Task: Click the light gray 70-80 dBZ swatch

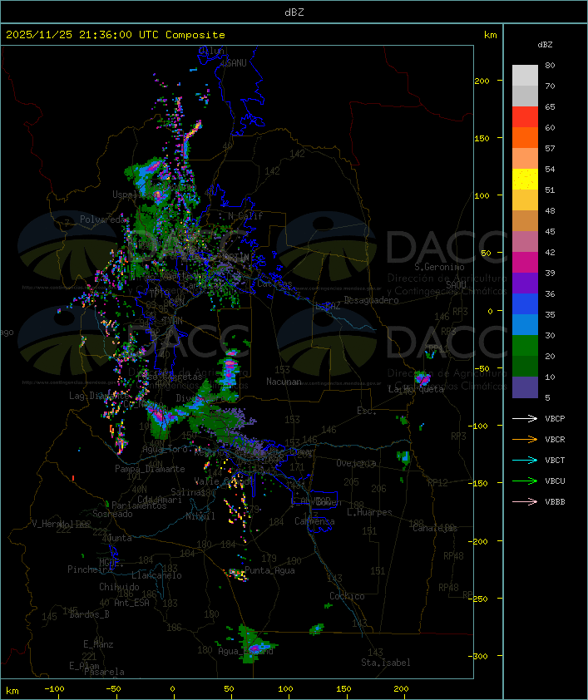Action: 525,76
